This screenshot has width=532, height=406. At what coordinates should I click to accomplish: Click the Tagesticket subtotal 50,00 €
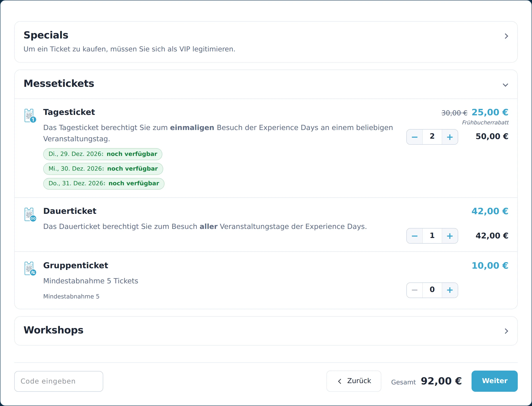click(492, 136)
